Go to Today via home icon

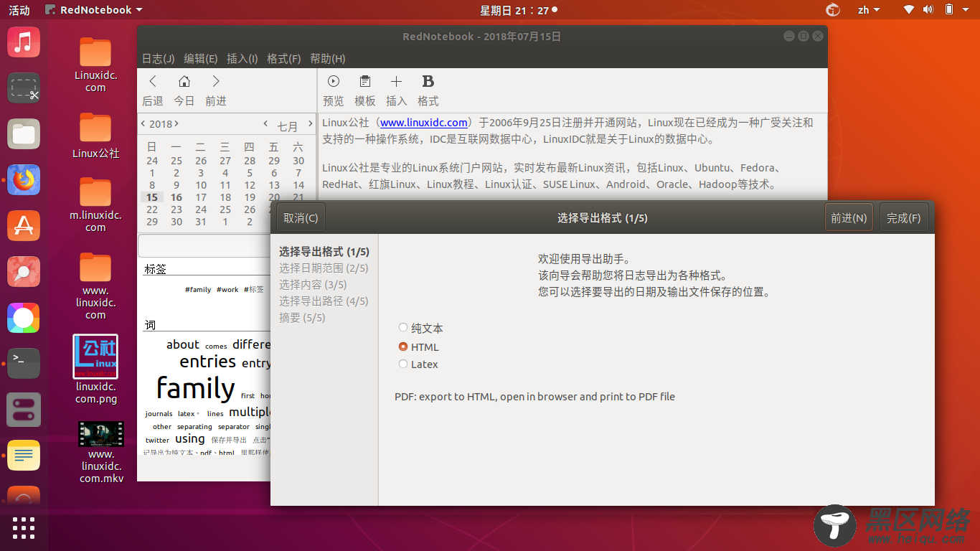(184, 82)
